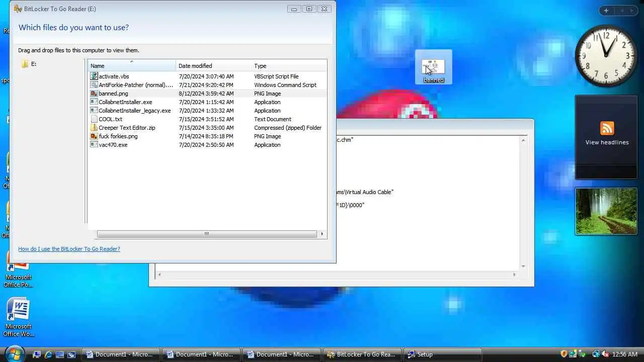Click the date 7/20/2024 3:07:40 AM
The height and width of the screenshot is (362, 644).
pyautogui.click(x=206, y=76)
